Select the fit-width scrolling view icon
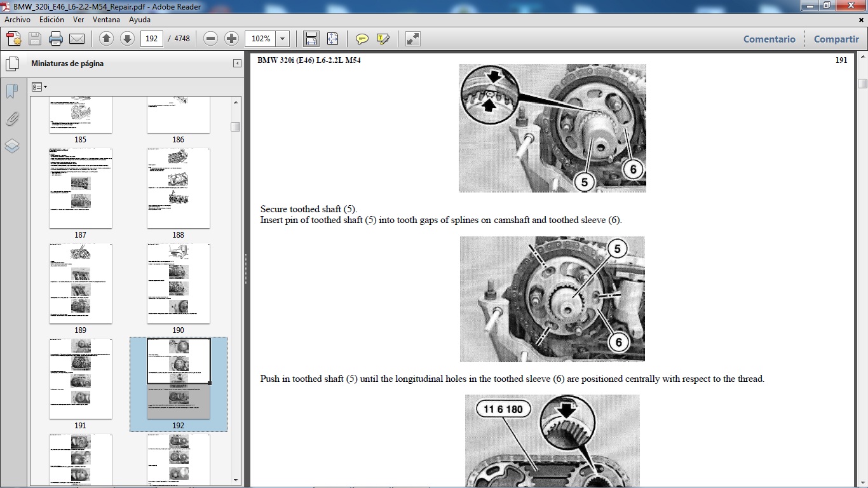This screenshot has width=868, height=488. tap(311, 39)
